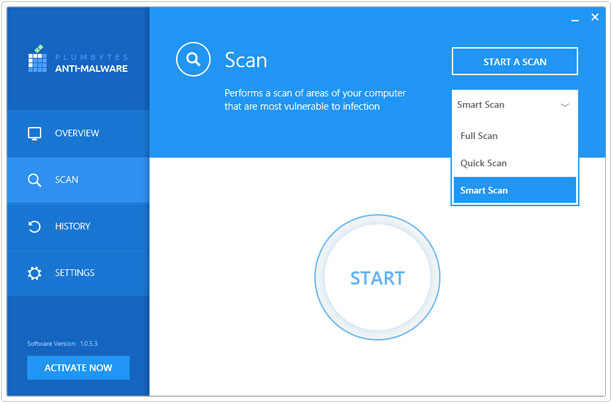The image size is (612, 403).
Task: Click the circular arrow History icon
Action: coord(34,227)
